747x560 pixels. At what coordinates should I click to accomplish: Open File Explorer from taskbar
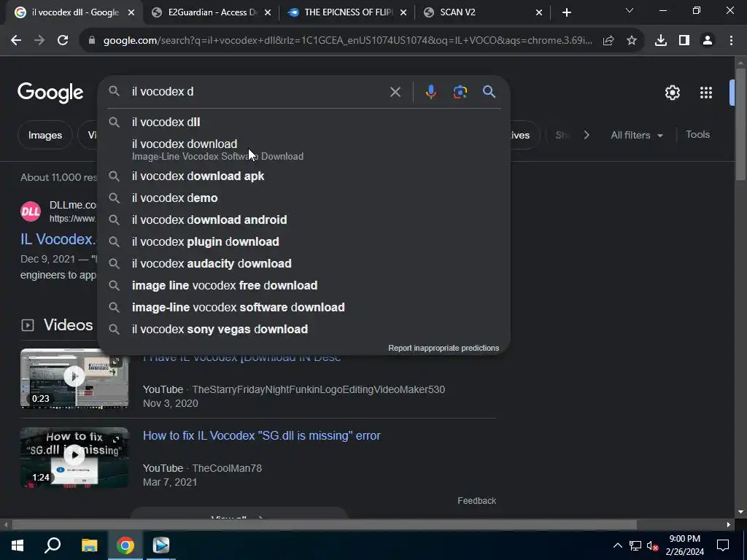pyautogui.click(x=89, y=545)
